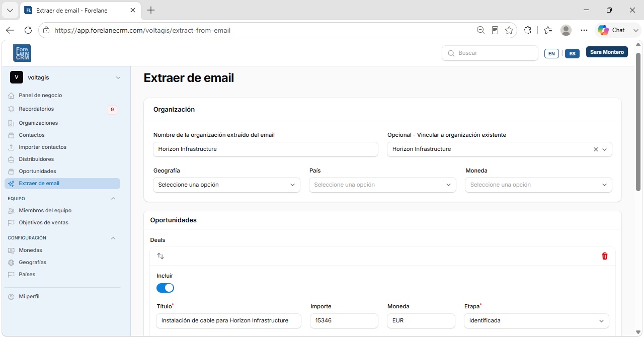Click the page vertical scrollbar
The image size is (644, 338).
(638, 121)
